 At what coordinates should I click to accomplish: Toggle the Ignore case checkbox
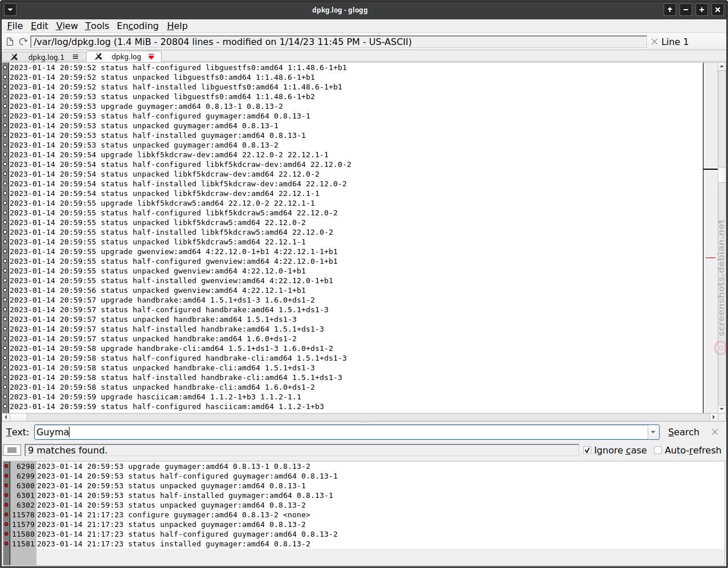point(587,450)
